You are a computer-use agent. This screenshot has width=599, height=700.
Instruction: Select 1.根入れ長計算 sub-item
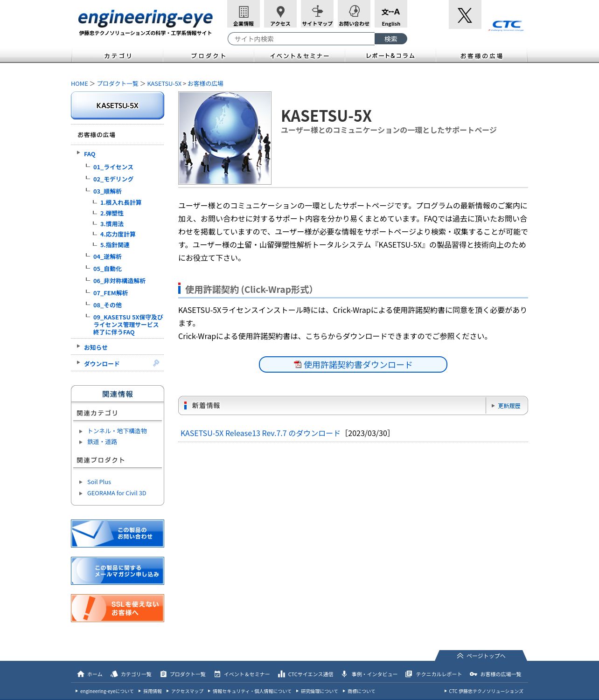121,202
